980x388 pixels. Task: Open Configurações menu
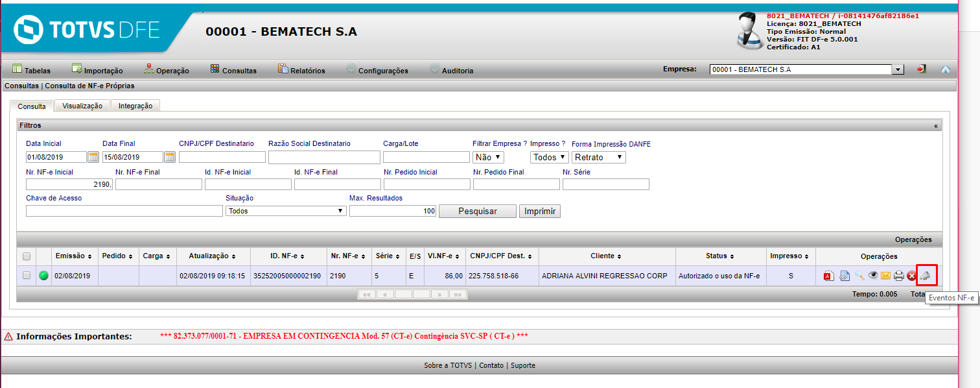tap(377, 70)
